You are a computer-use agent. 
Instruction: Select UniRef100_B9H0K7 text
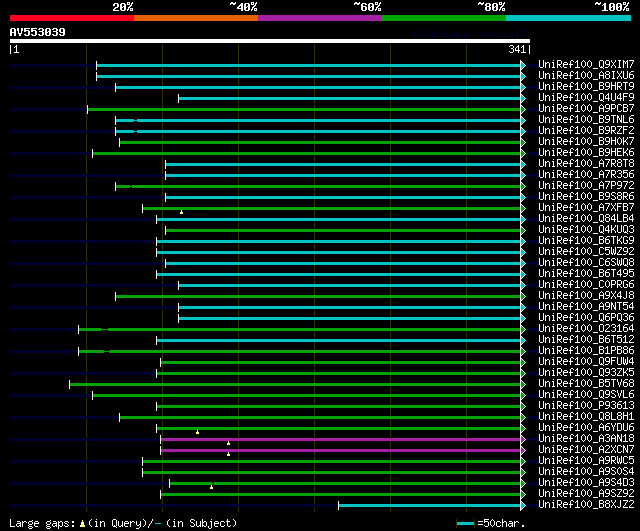pyautogui.click(x=586, y=142)
